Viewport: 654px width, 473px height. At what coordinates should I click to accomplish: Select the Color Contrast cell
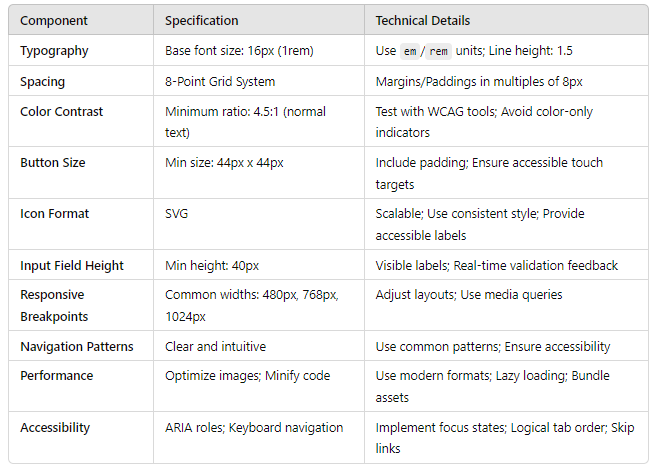coord(62,111)
